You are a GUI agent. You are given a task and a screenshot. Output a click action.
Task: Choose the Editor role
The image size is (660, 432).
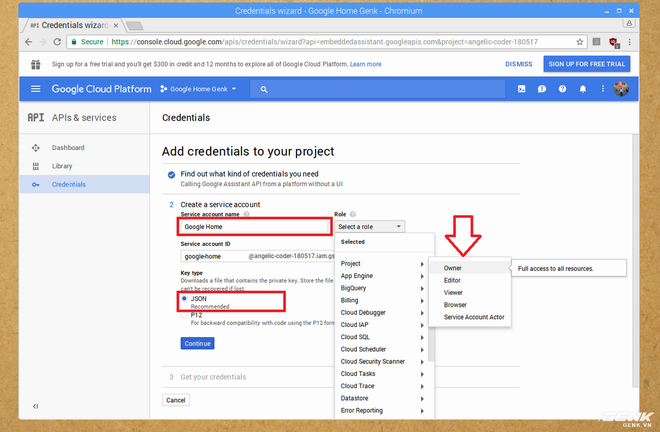pyautogui.click(x=470, y=280)
